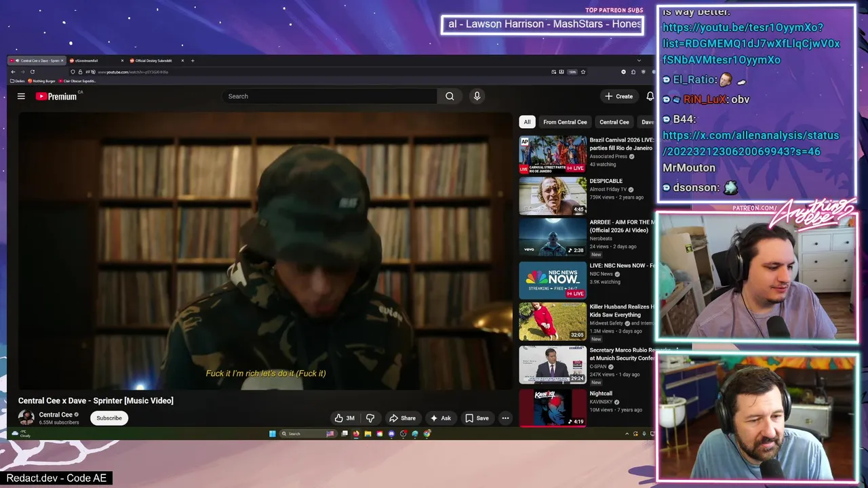Click the Subscribe button for Central Cee
The width and height of the screenshot is (868, 488).
pos(109,418)
